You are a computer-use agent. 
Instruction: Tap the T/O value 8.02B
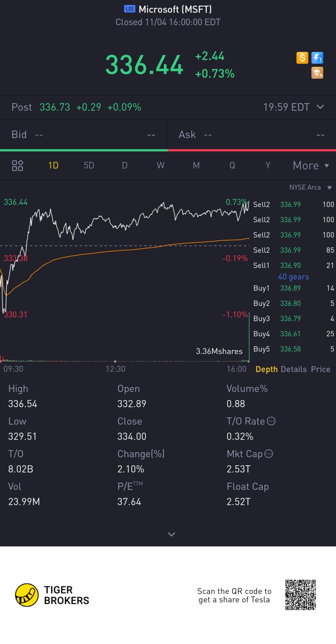[21, 469]
